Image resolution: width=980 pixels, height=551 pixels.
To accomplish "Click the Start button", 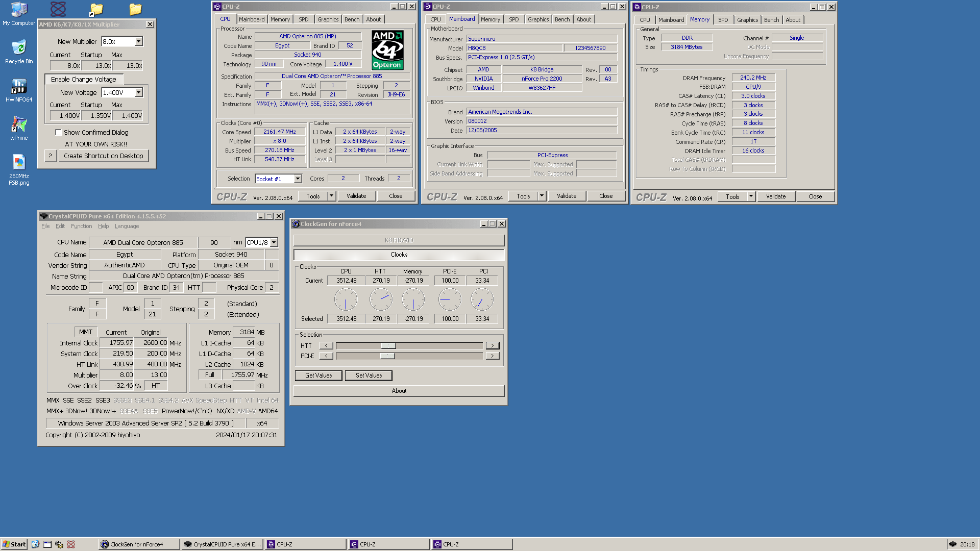I will 14,544.
